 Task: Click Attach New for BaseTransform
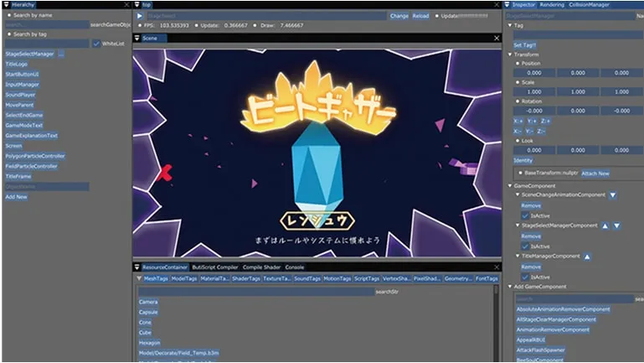(595, 174)
